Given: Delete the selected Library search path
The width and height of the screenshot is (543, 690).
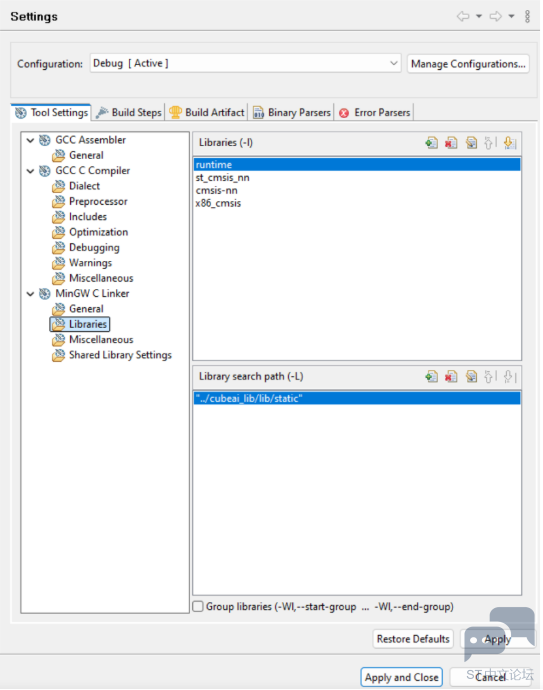Looking at the screenshot, I should click(x=451, y=376).
